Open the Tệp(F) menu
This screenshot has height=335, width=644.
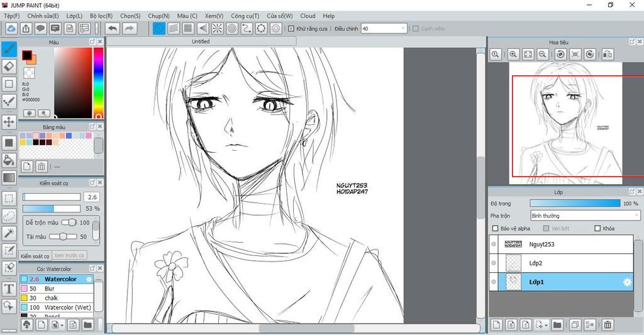[12, 16]
